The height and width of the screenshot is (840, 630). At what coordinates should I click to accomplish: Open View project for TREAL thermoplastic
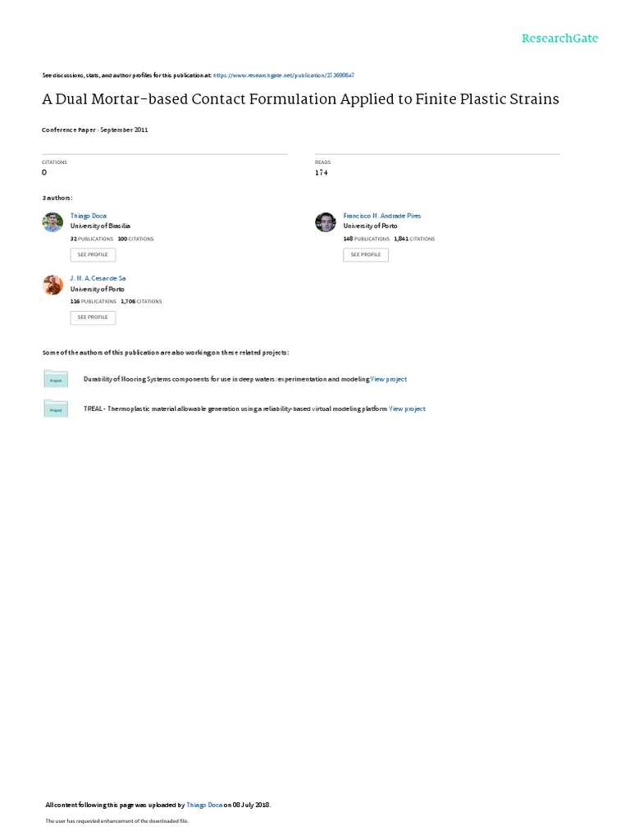[407, 409]
